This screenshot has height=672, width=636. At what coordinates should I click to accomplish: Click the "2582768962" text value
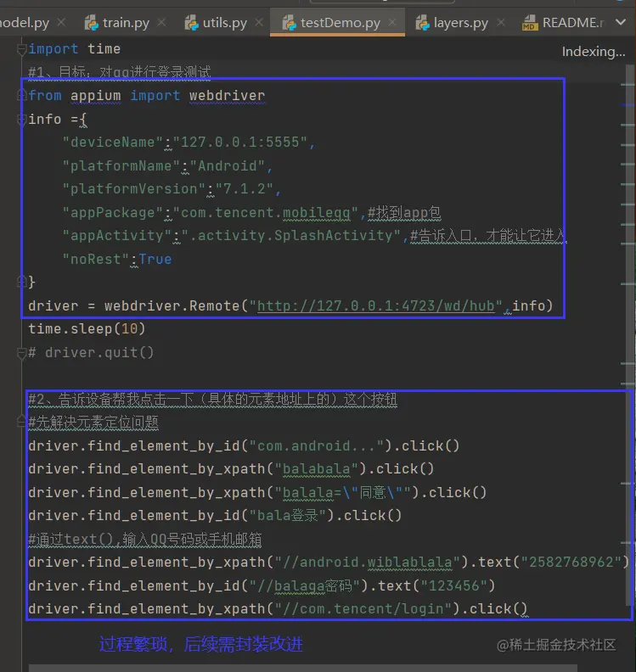[571, 563]
